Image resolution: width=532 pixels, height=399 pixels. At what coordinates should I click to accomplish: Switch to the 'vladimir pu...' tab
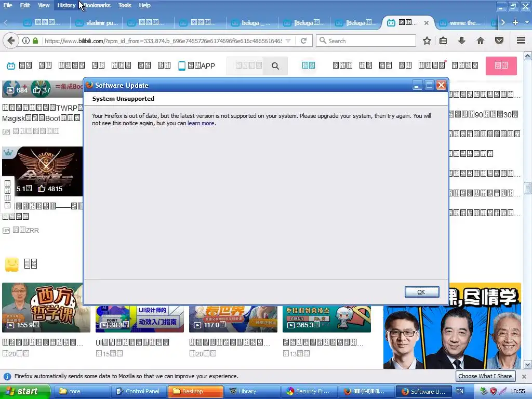pos(97,23)
